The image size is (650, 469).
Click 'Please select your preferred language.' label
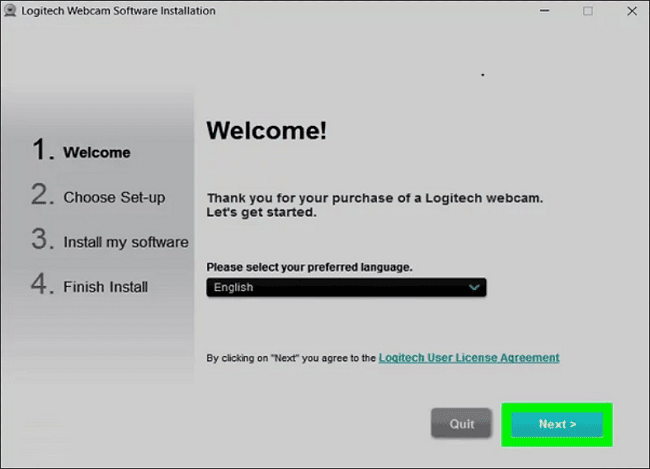pyautogui.click(x=309, y=267)
